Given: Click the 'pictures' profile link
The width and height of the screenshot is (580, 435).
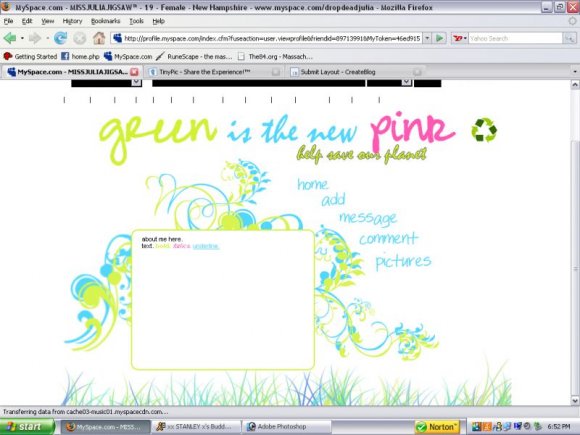Looking at the screenshot, I should [x=403, y=262].
